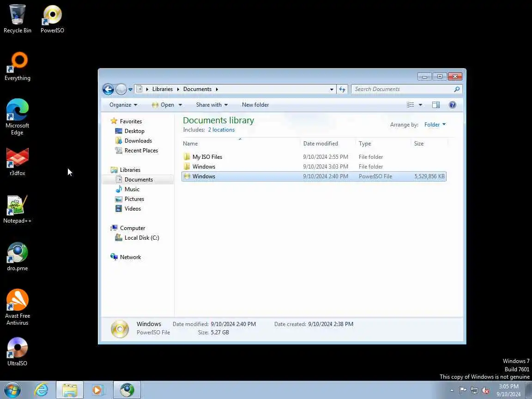Open the Organize dropdown menu
The image size is (532, 399).
point(123,105)
